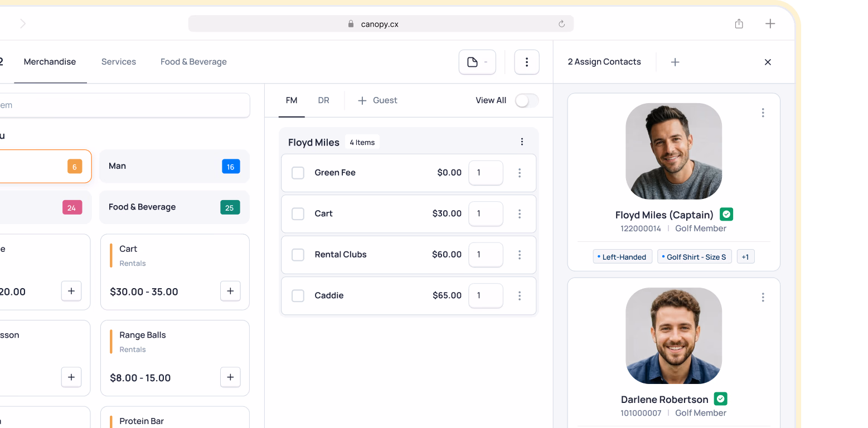Select the category tile with count 6
The height and width of the screenshot is (428, 868).
tap(46, 166)
